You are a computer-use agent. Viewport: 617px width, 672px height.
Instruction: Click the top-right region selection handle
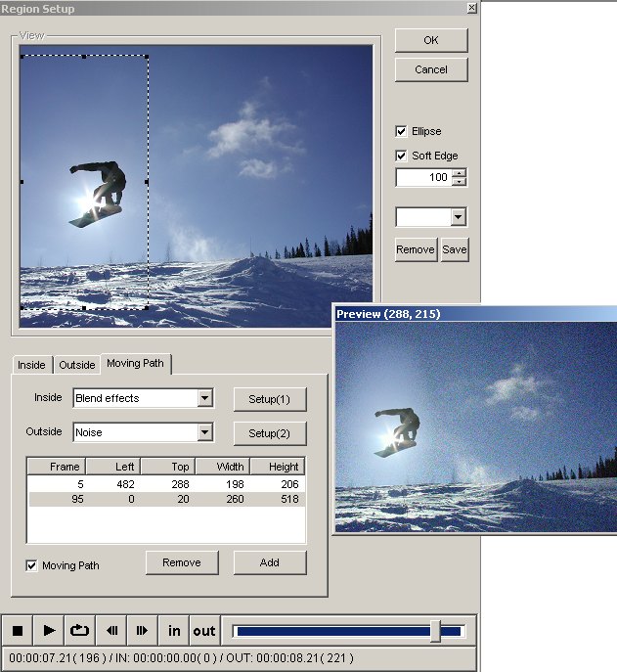pyautogui.click(x=147, y=57)
